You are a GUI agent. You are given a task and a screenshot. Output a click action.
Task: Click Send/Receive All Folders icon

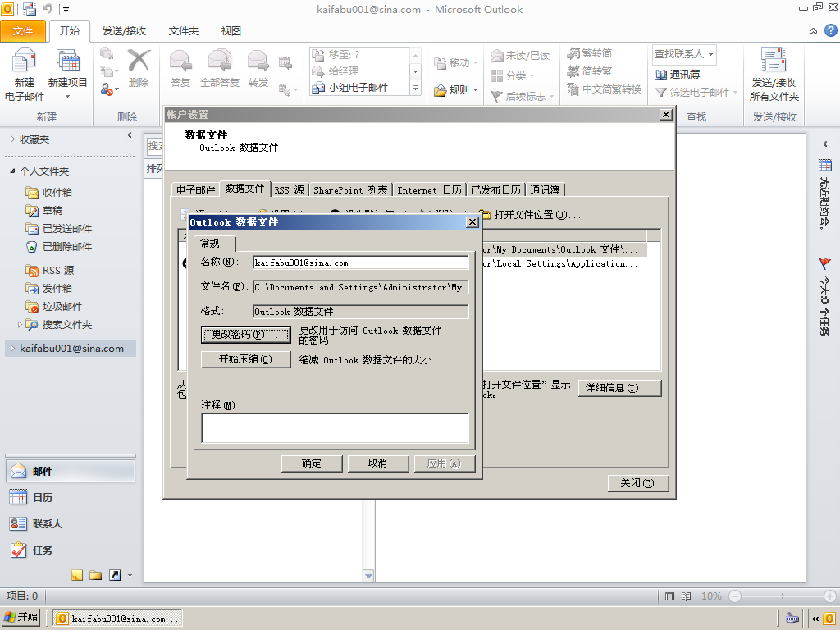click(x=774, y=59)
